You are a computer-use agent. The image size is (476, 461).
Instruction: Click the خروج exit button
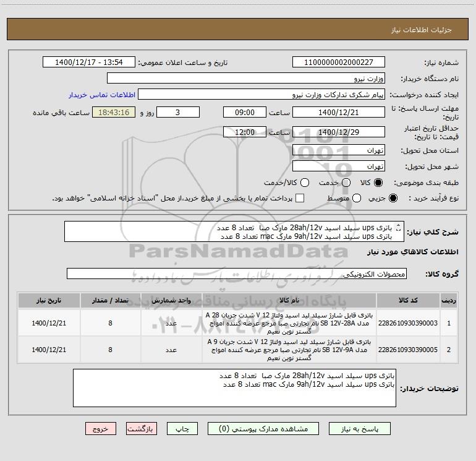click(101, 428)
